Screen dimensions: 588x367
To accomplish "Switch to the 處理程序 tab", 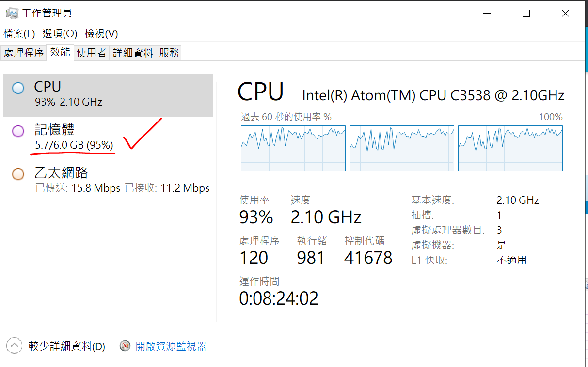I will 24,53.
